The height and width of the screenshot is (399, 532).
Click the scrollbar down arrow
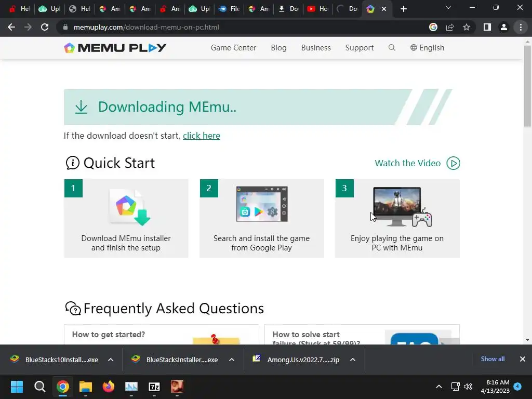click(527, 340)
